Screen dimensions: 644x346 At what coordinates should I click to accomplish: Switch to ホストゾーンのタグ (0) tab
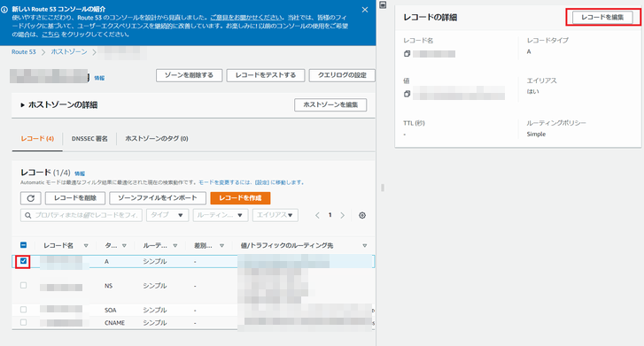(x=157, y=139)
